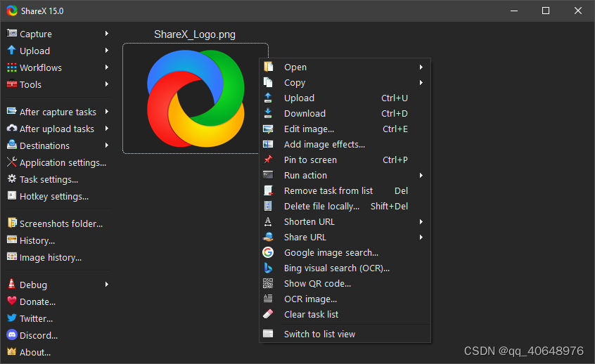The width and height of the screenshot is (595, 364).
Task: Expand the Workflows submenu arrow
Action: [x=107, y=67]
